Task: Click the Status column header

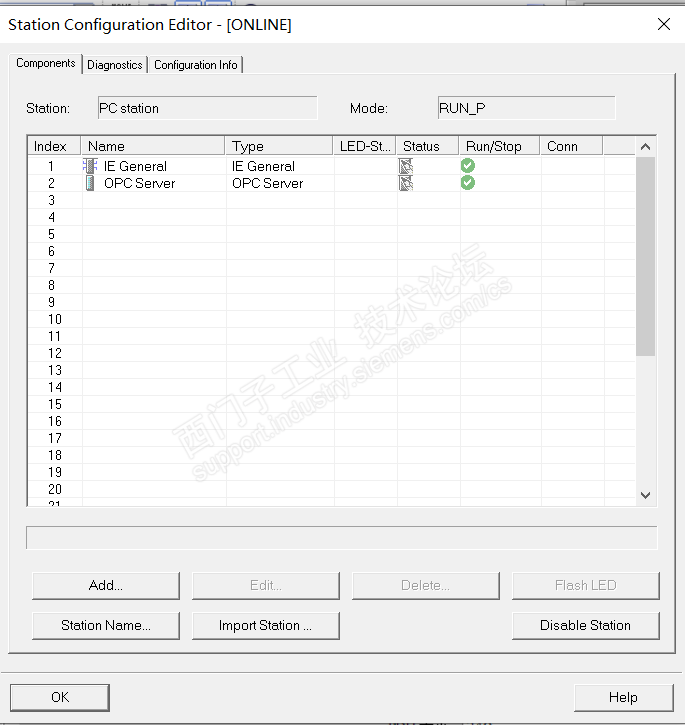Action: pos(427,146)
